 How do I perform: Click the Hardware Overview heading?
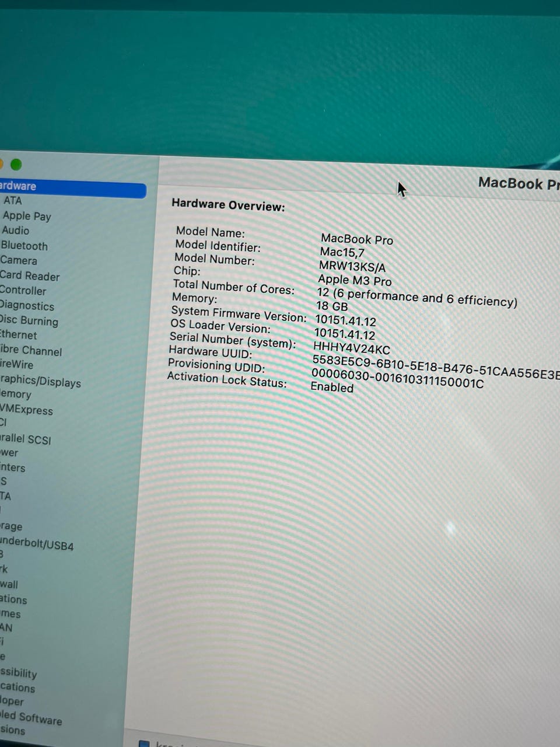coord(228,205)
